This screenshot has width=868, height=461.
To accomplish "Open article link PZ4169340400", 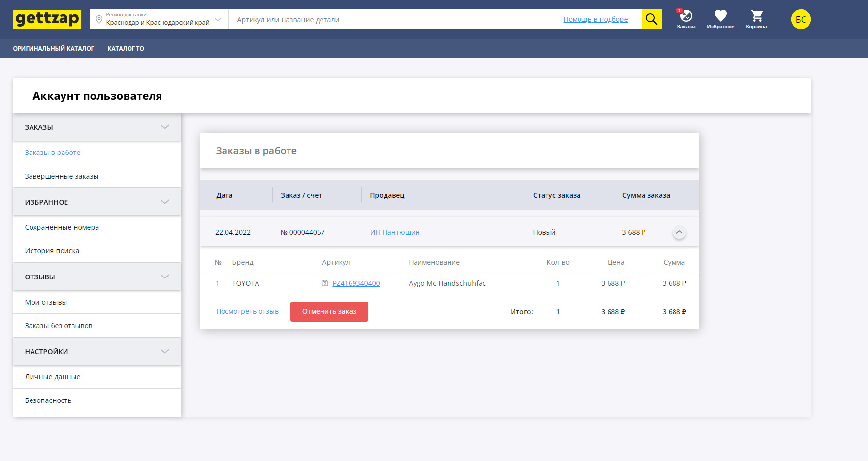I will [x=356, y=283].
